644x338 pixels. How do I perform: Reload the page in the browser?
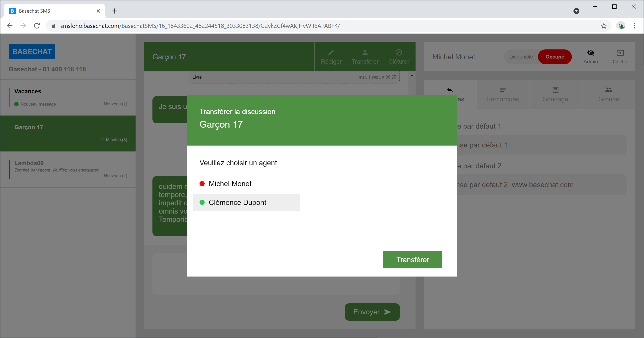(37, 26)
